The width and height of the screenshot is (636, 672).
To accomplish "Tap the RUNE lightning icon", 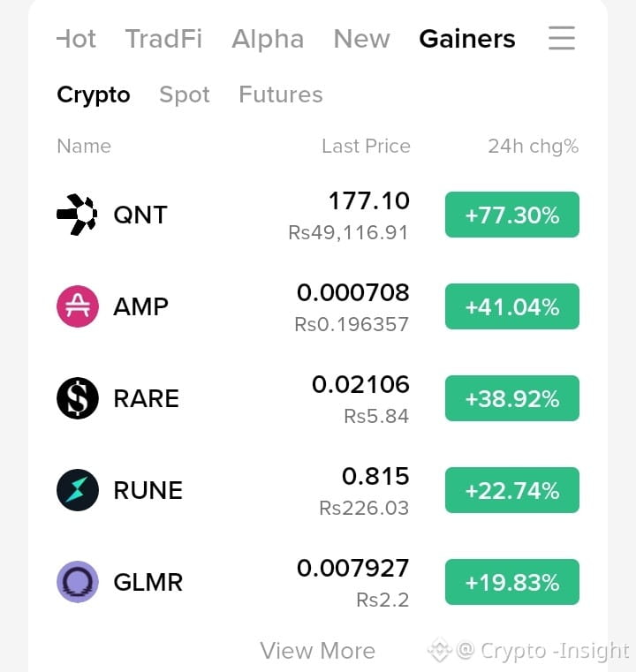I will click(78, 490).
